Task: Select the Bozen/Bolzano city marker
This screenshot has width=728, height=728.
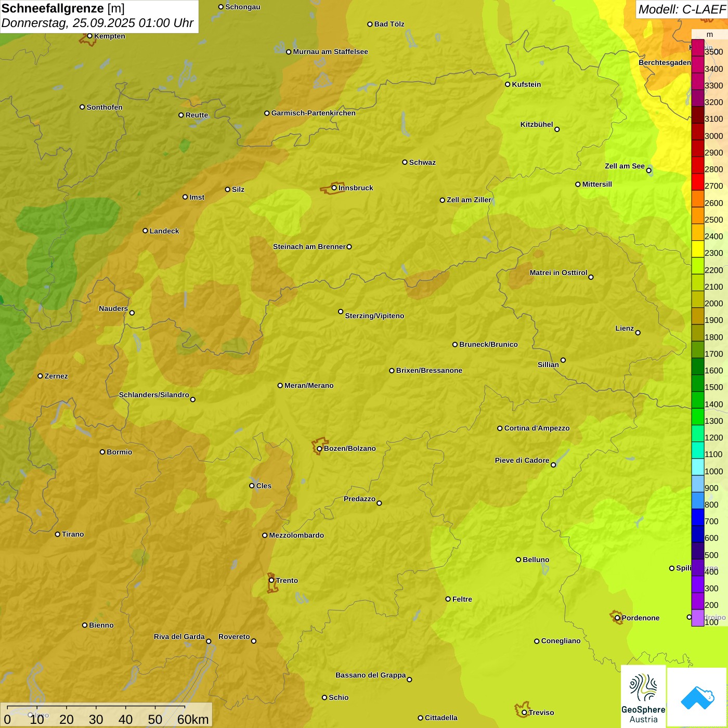Action: click(x=320, y=448)
